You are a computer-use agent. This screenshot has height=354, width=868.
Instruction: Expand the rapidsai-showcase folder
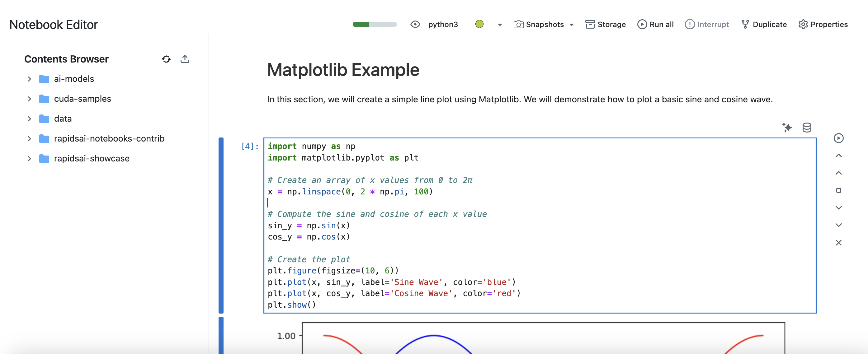coord(29,158)
